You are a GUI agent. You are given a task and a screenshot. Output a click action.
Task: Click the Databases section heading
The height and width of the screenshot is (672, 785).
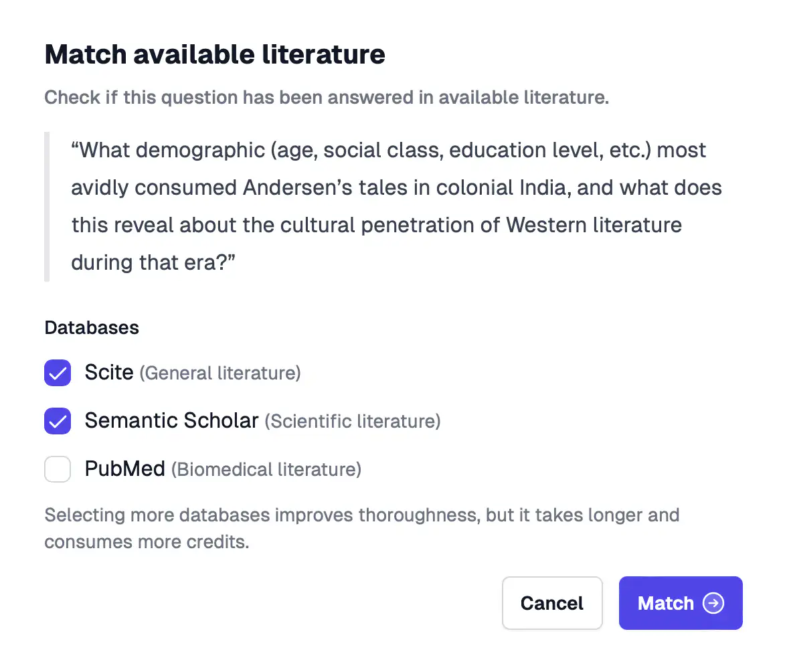(92, 328)
